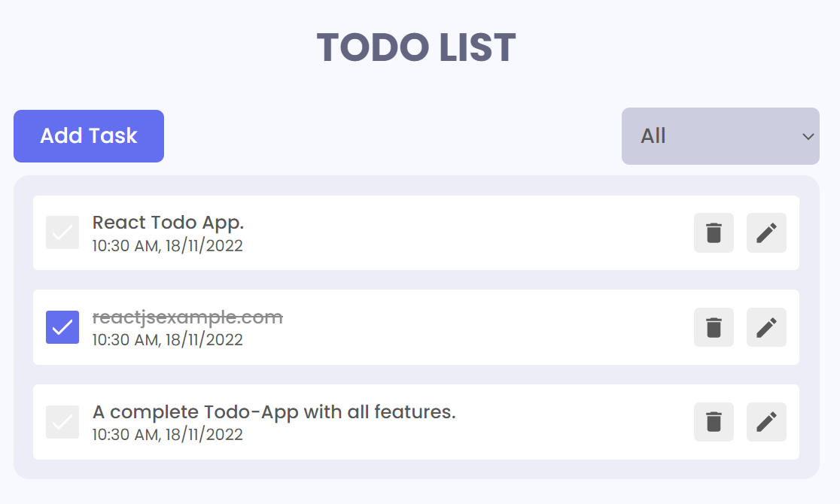
Task: Click the "reactjsexample.com" task title
Action: coord(186,317)
